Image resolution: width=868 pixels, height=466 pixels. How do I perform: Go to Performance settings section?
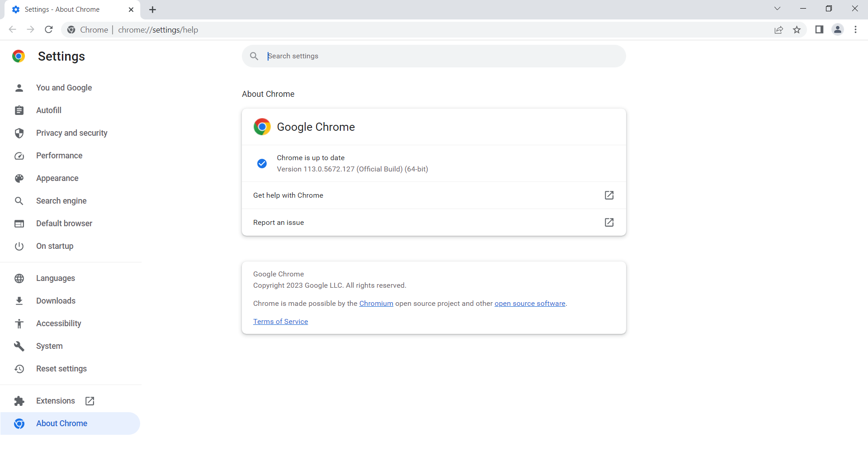click(x=59, y=156)
